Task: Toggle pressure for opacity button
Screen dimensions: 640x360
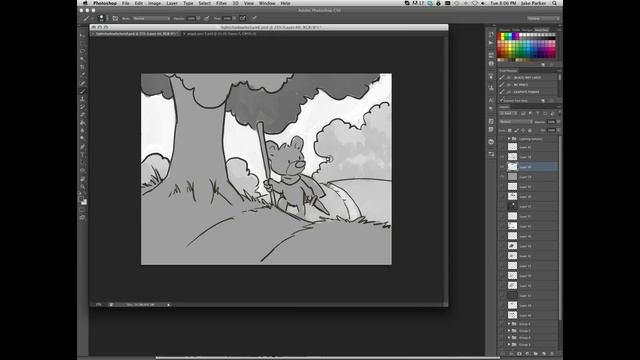Action: coord(207,18)
